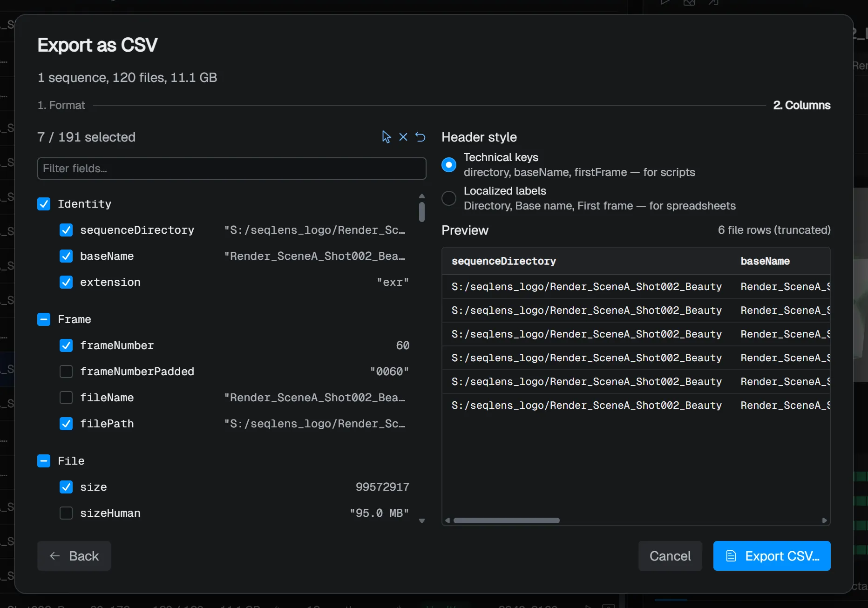Uncheck the filePath field checkbox
Viewport: 868px width, 608px height.
[x=66, y=424]
